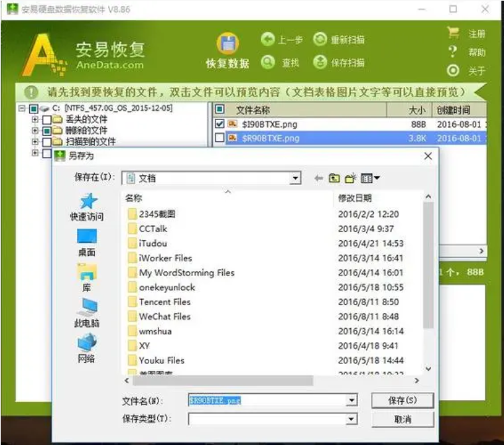Click the 保存(S) button
504x445 pixels.
pyautogui.click(x=403, y=401)
